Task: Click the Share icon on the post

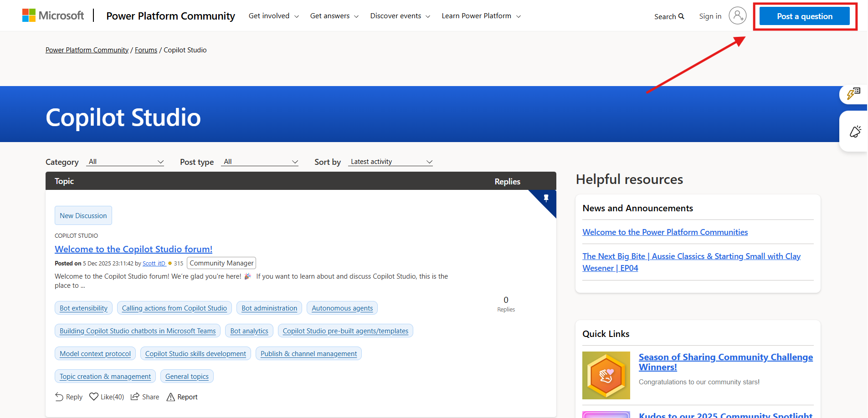Action: pos(135,397)
